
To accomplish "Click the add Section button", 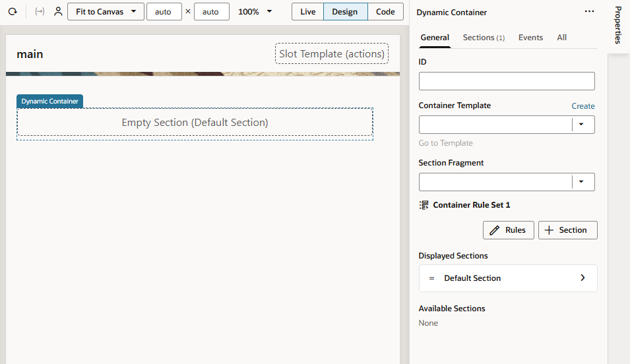I will coord(568,230).
